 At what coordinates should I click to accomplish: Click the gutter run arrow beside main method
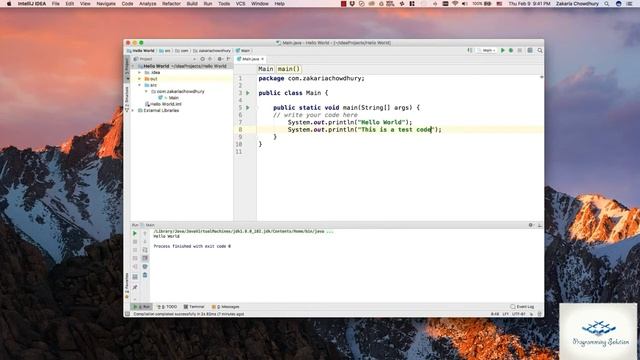(248, 108)
